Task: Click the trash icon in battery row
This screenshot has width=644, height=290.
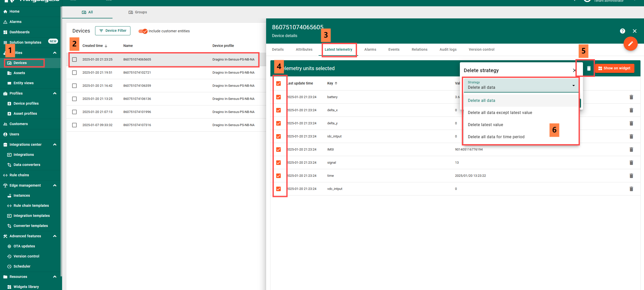Action: [631, 97]
